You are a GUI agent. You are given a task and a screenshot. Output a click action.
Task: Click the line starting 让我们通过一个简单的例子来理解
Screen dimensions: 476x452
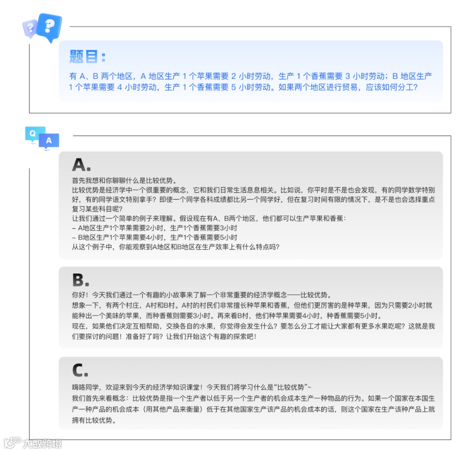(209, 218)
